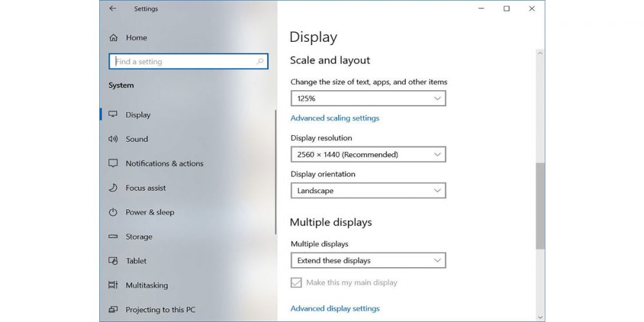Click the Notifications & actions icon
This screenshot has width=644, height=322.
(x=113, y=164)
